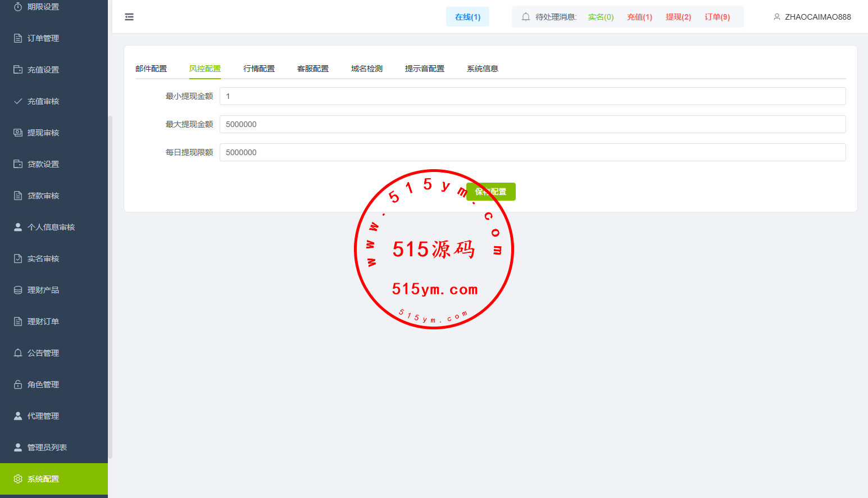Image resolution: width=868 pixels, height=498 pixels.
Task: Click the checkmark icon for 充值审核
Action: (x=18, y=101)
